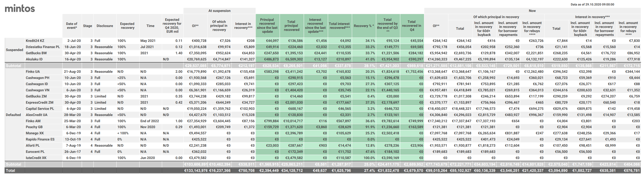Select the Kredit24 KZ row name

click(x=35, y=41)
